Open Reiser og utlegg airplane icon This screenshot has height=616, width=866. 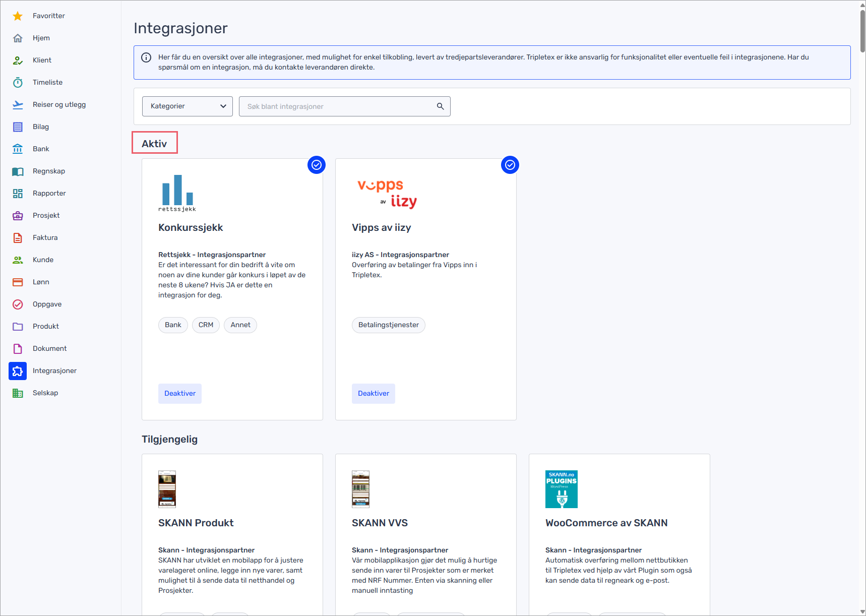18,105
